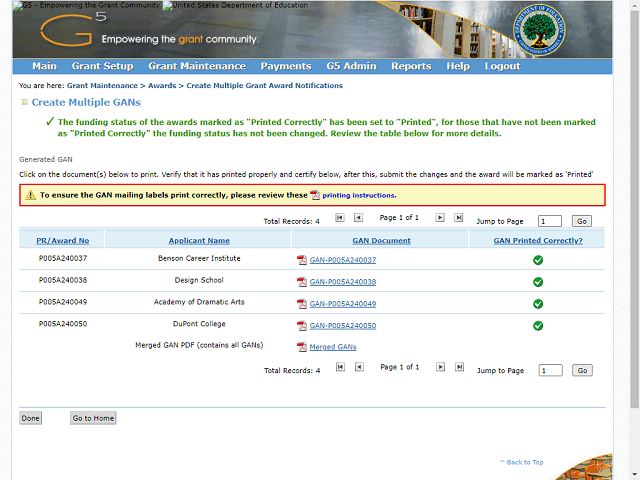Click PDF icon next to printing instructions

(315, 196)
